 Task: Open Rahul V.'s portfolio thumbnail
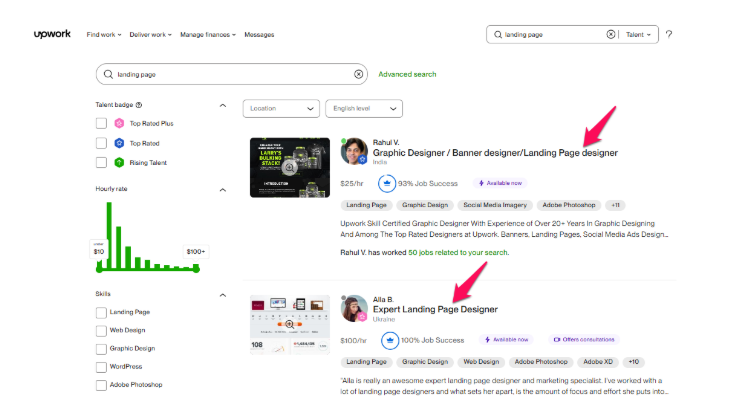[290, 168]
